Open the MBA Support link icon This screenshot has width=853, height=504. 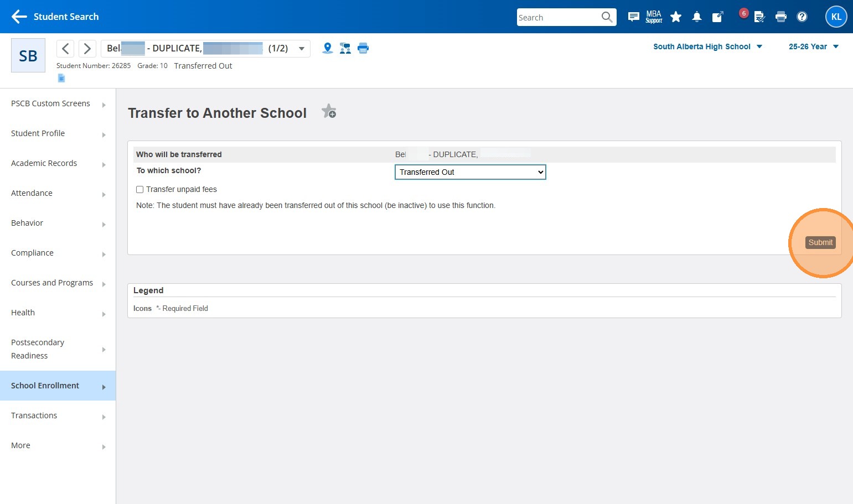point(654,17)
